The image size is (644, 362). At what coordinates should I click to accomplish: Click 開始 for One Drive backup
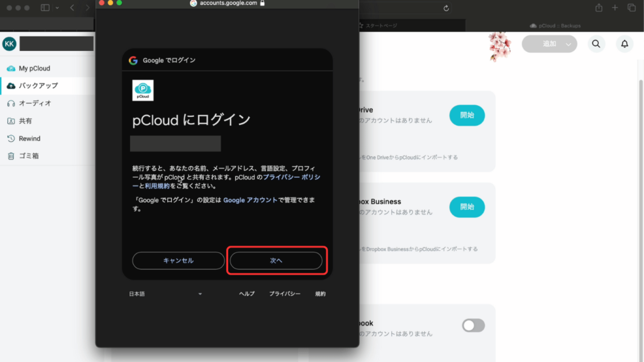(x=467, y=116)
